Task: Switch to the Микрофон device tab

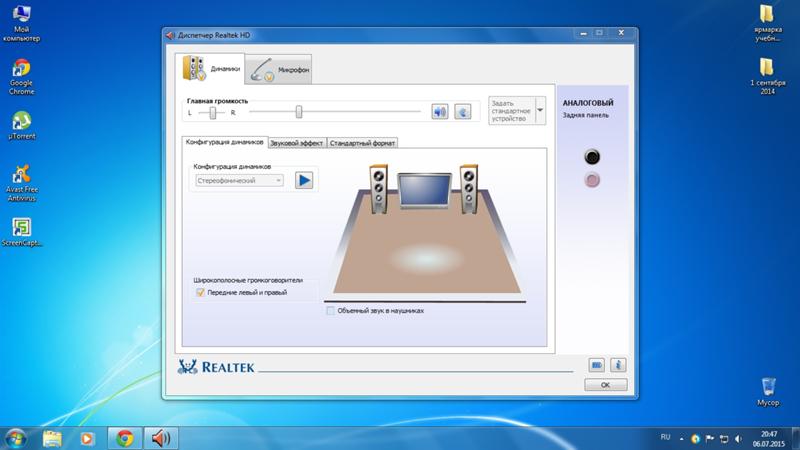Action: coord(279,69)
